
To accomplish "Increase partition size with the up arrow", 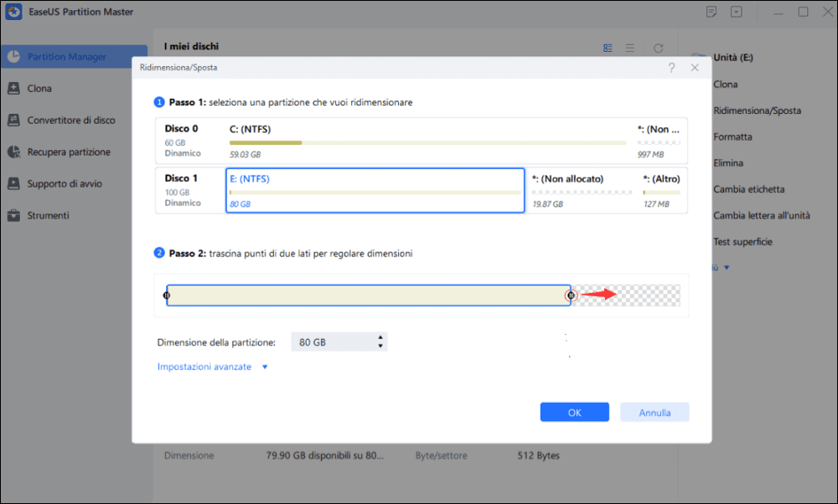I will coord(380,338).
